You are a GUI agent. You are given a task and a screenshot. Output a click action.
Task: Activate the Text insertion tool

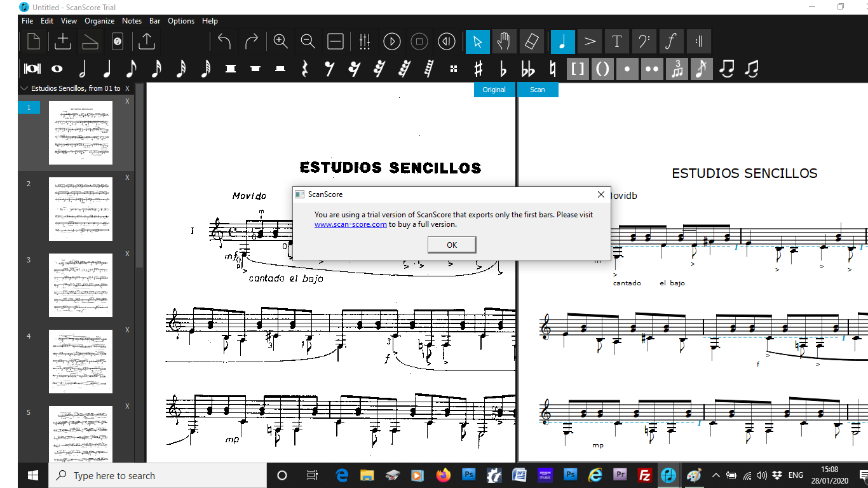coord(616,41)
